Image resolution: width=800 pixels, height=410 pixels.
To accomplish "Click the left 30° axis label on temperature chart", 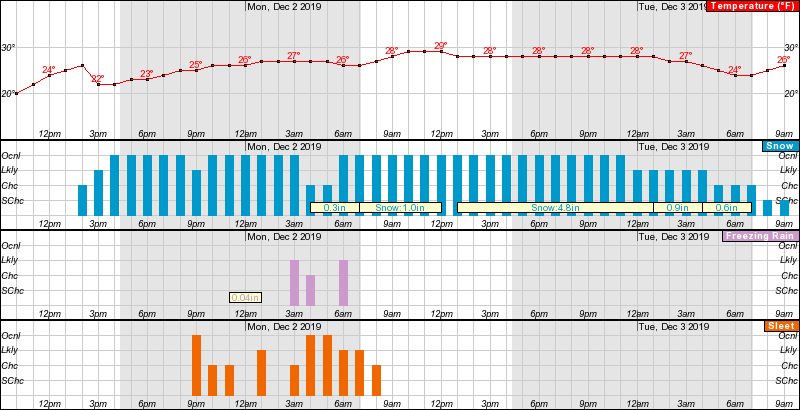I will 8,48.
